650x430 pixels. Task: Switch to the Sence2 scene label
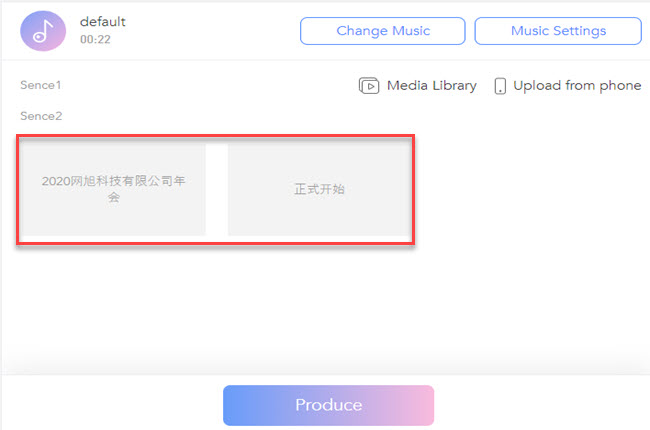[41, 116]
